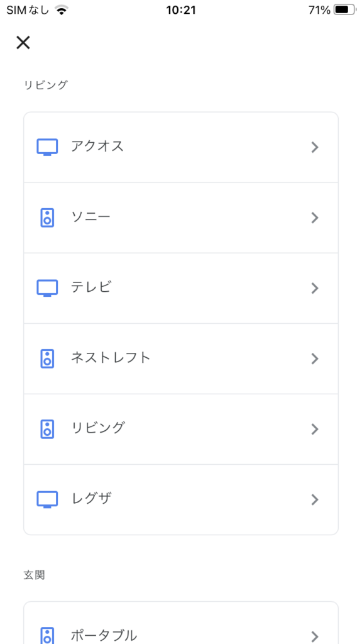The image size is (362, 644).
Task: Select the レグザ device name
Action: click(x=91, y=499)
